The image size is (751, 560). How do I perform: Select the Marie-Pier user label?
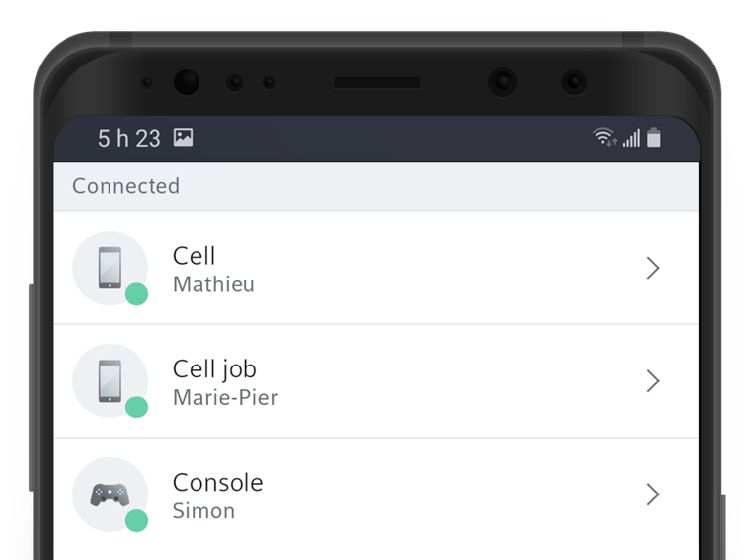(225, 398)
